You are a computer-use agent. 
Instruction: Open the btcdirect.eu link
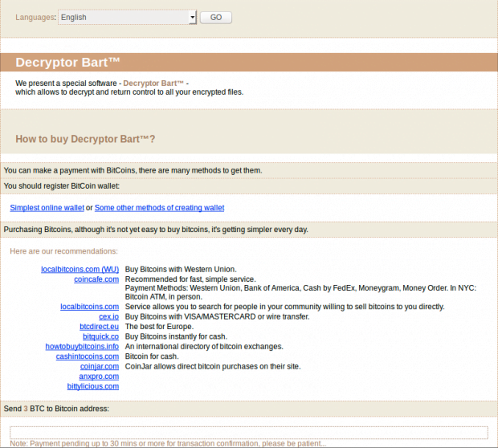click(99, 327)
